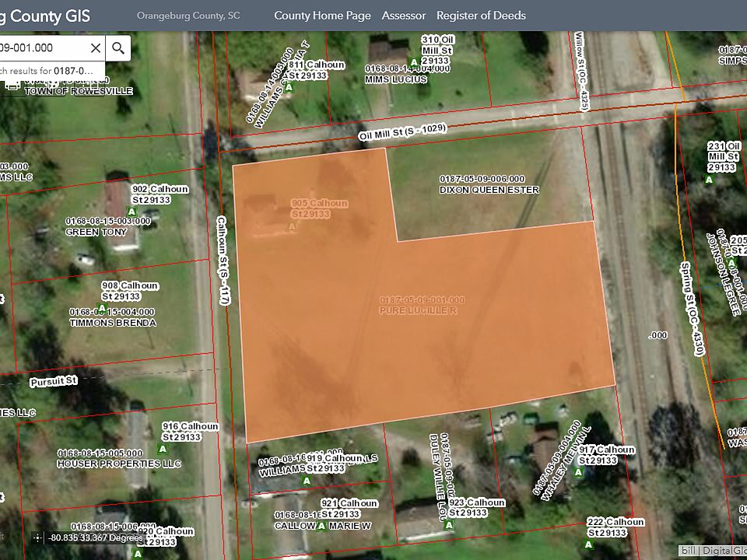Click address marker for 310 Oil Mill St
747x560 pixels.
(414, 62)
